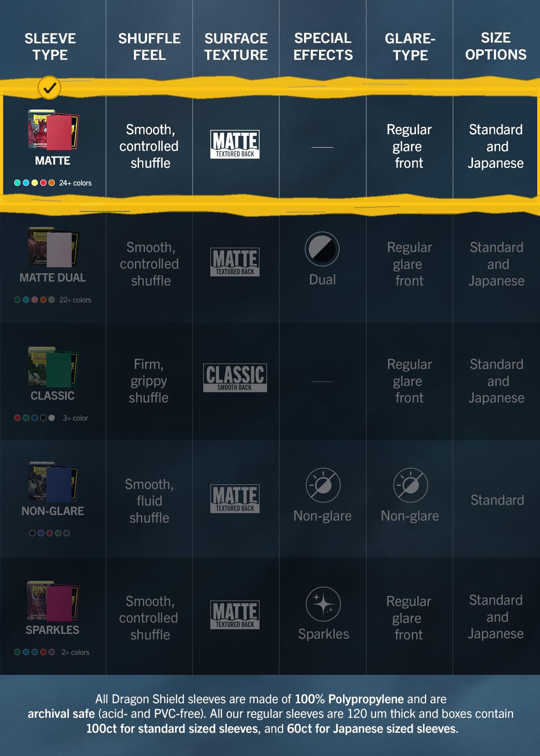540x756 pixels.
Task: Click the yellow checkmark badge above Matte
Action: click(x=49, y=88)
